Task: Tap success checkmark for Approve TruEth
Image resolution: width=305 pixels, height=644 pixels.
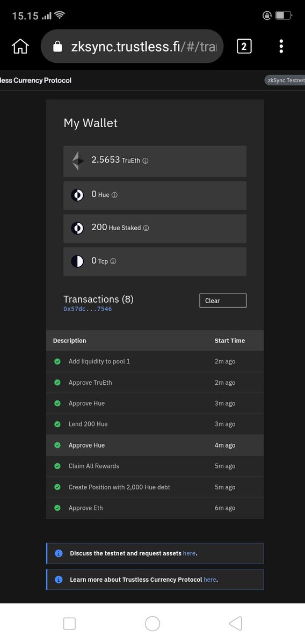Action: pos(57,383)
